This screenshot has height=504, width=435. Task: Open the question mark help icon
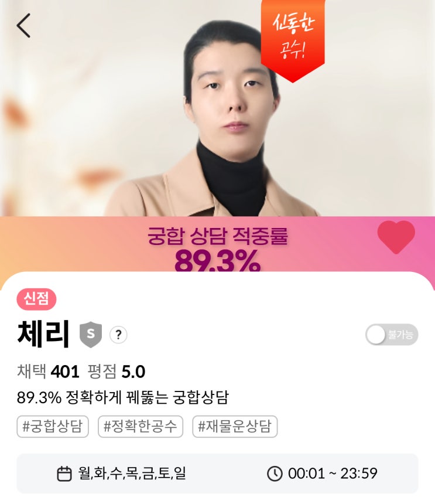(118, 335)
